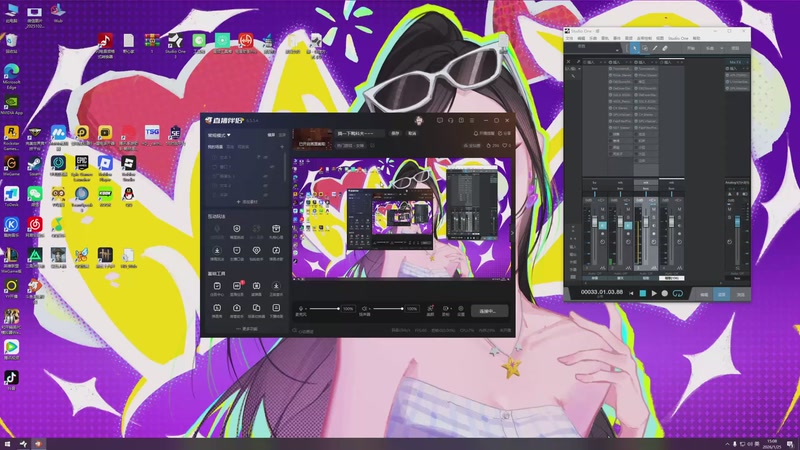This screenshot has height=450, width=800.
Task: Click the Studio One timecode display
Action: click(602, 292)
